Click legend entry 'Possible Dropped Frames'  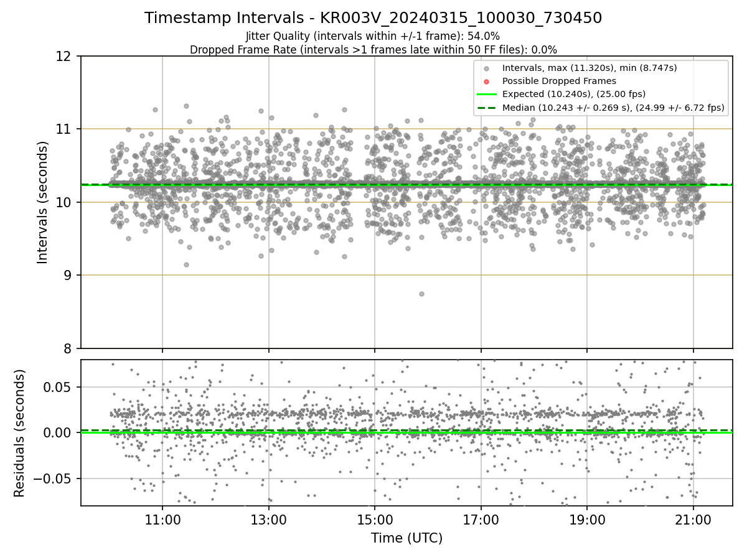[x=559, y=81]
